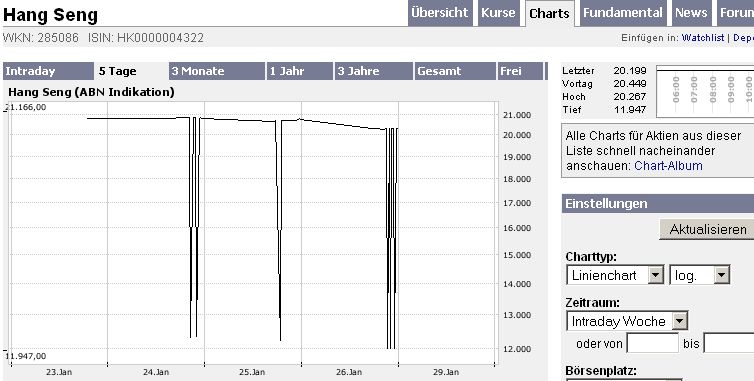The image size is (754, 381).
Task: Click the Letzter value 20.199
Action: [630, 71]
